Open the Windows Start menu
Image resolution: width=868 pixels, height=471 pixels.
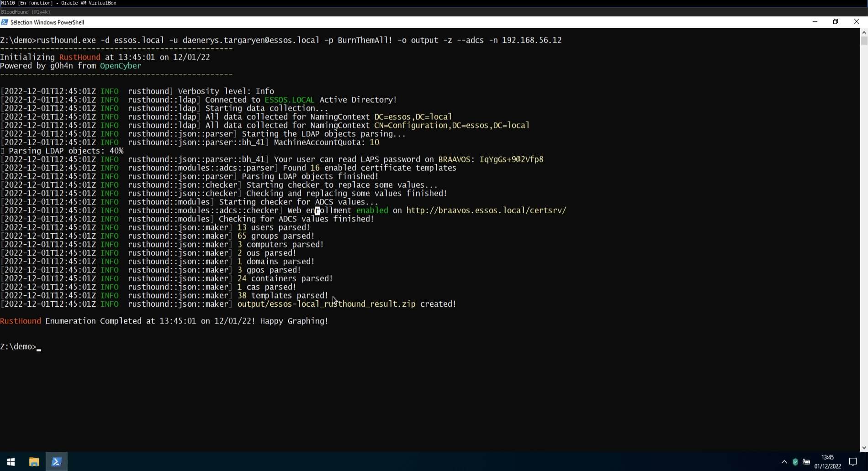(11, 461)
